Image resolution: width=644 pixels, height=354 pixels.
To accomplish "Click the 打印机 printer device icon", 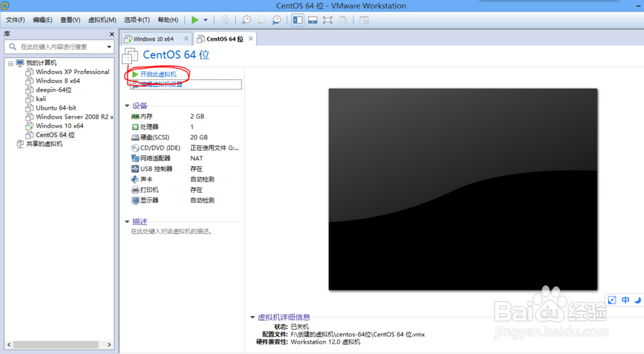I will coord(135,190).
